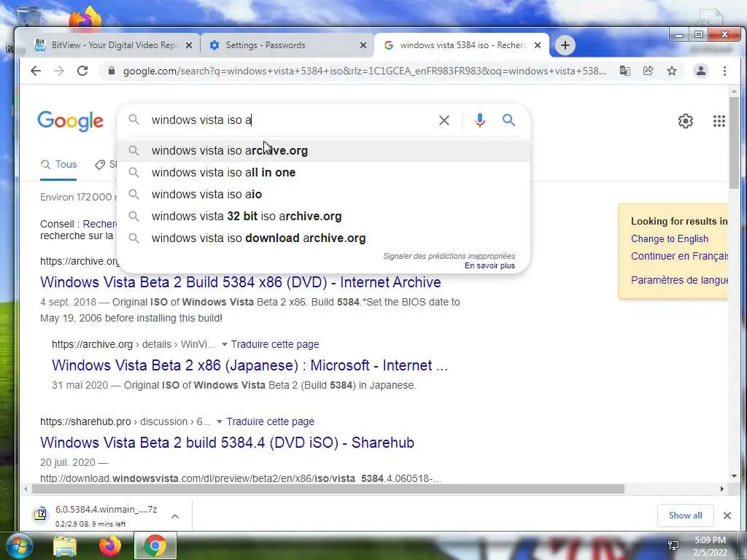747x560 pixels.
Task: Open the Sharehub Vista Beta 2 result
Action: coord(228,443)
